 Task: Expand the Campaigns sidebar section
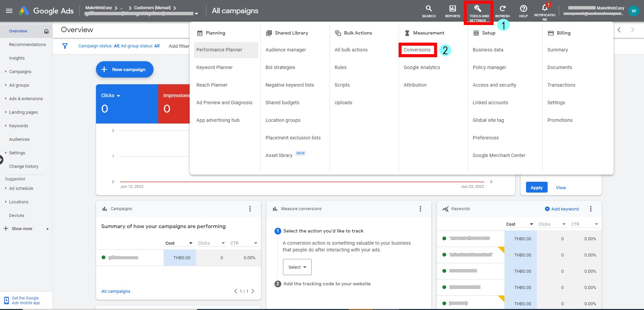click(x=20, y=71)
